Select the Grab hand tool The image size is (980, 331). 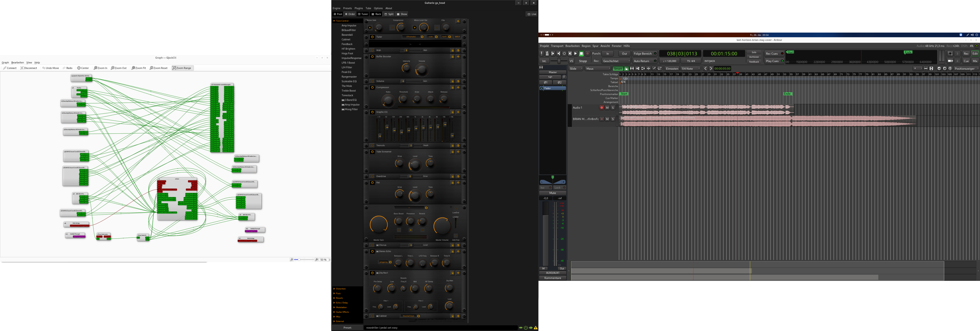point(626,69)
